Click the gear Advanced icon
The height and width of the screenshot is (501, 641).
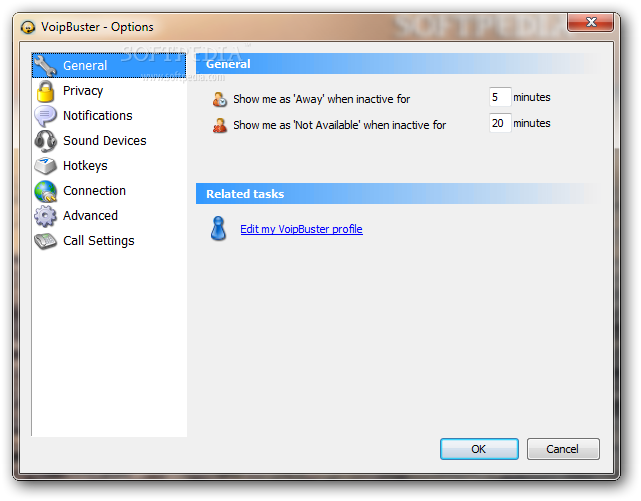(x=45, y=216)
